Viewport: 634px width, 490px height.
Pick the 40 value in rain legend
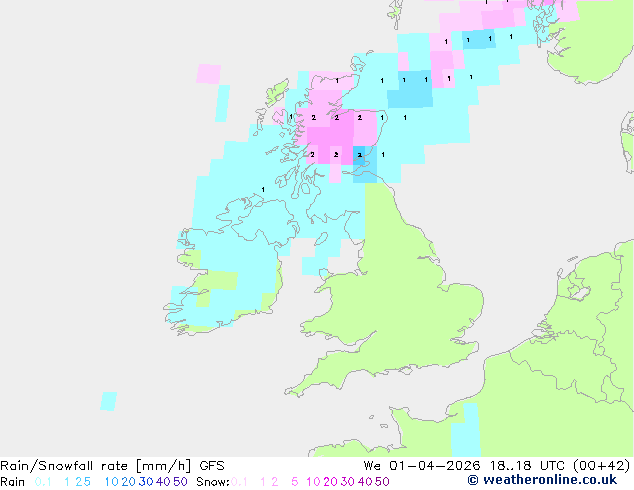point(163,482)
